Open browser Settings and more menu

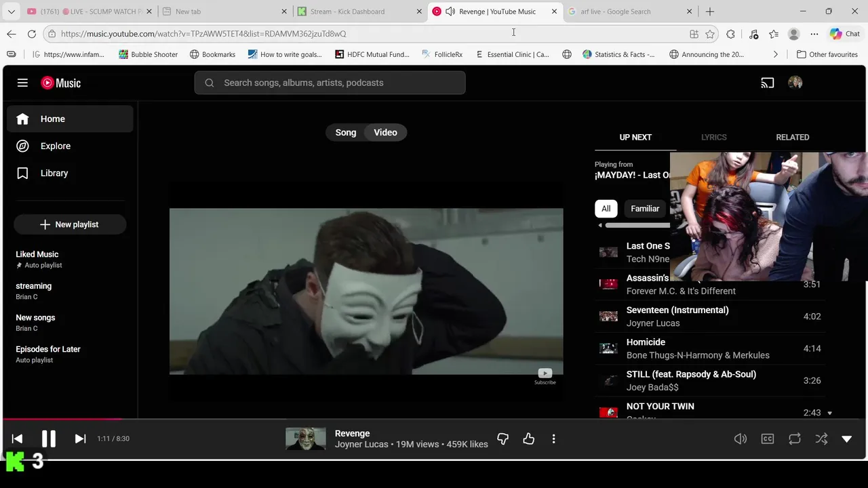814,34
